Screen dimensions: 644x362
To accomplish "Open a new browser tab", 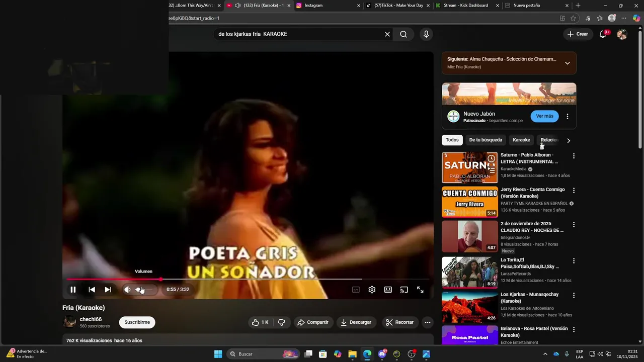I will (578, 6).
